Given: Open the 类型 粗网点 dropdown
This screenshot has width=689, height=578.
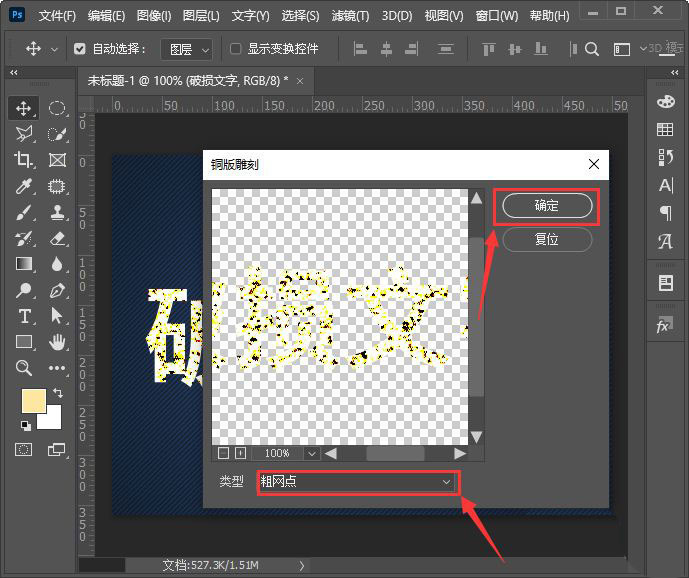Looking at the screenshot, I should [358, 482].
